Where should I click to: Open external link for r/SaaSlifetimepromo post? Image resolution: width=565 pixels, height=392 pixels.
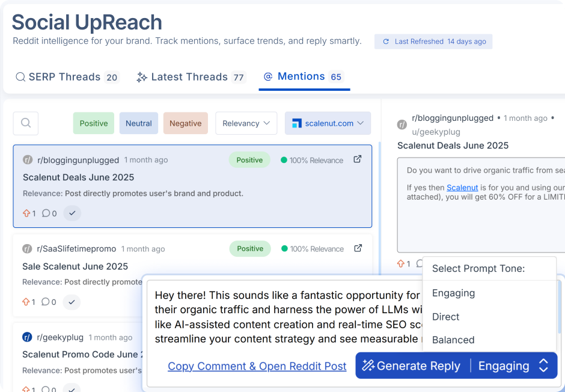point(358,248)
